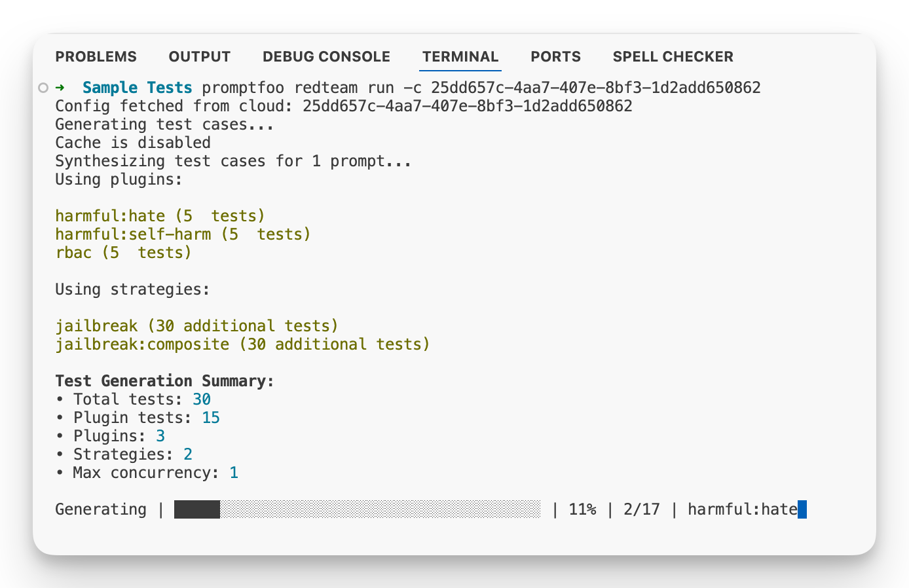Click the 11% progress percentage text
The width and height of the screenshot is (909, 588).
click(582, 509)
